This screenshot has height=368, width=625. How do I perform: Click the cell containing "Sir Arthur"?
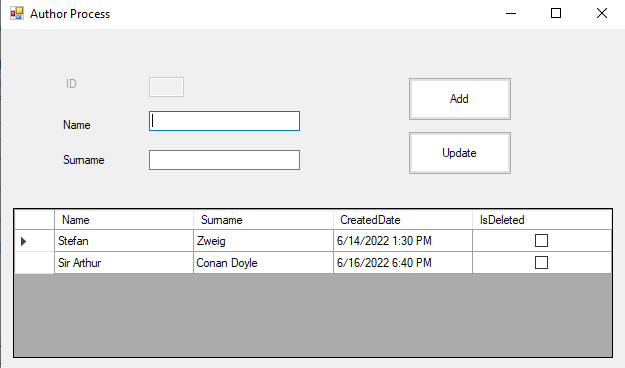[x=124, y=263]
